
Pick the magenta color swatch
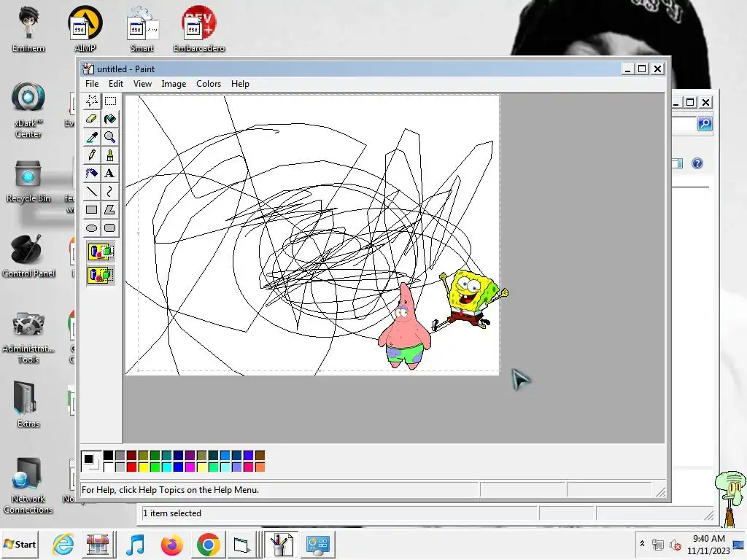pos(190,467)
